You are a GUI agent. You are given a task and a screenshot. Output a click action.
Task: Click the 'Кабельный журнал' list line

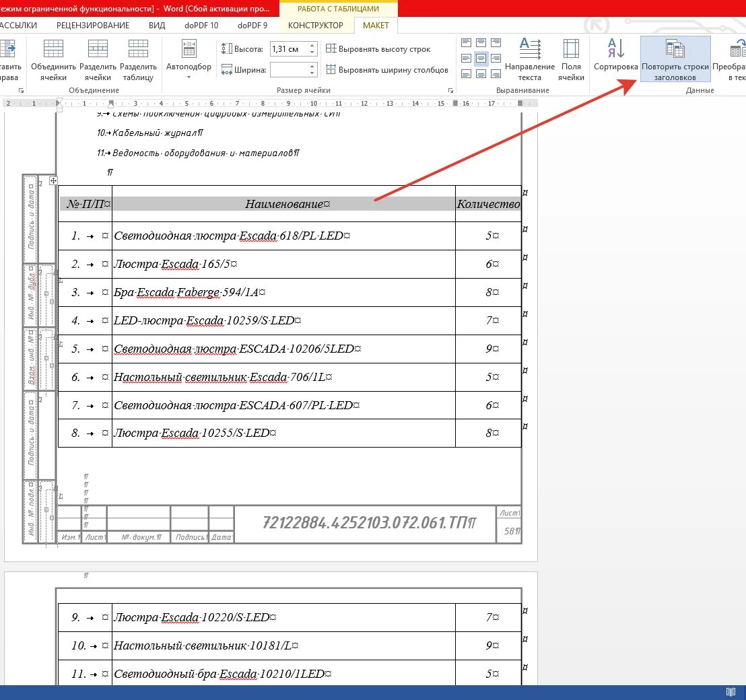pos(150,133)
